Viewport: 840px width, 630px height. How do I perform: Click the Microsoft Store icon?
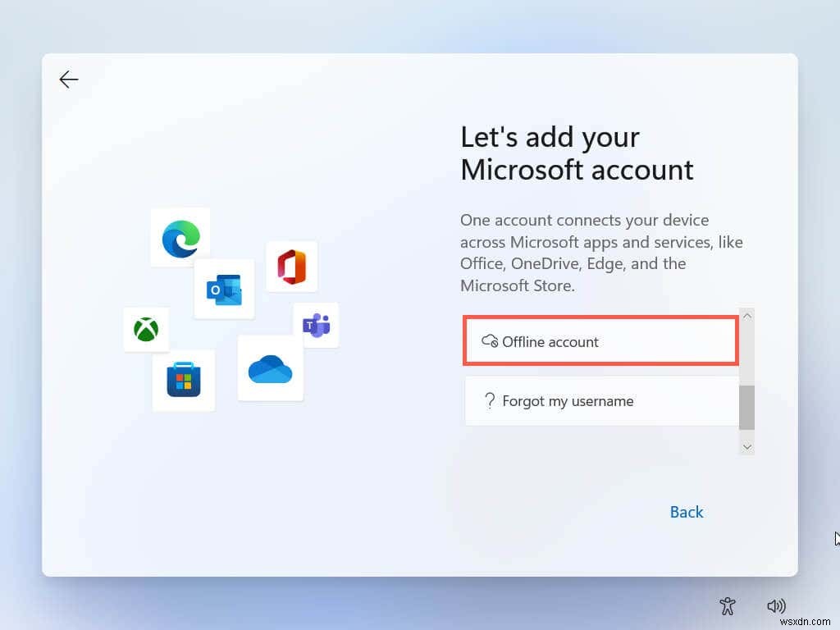tap(184, 381)
